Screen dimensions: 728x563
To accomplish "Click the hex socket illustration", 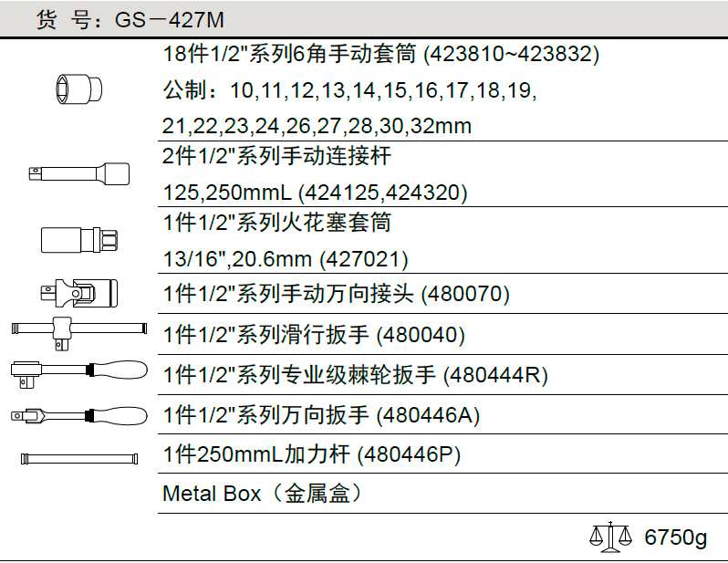I will tap(78, 89).
